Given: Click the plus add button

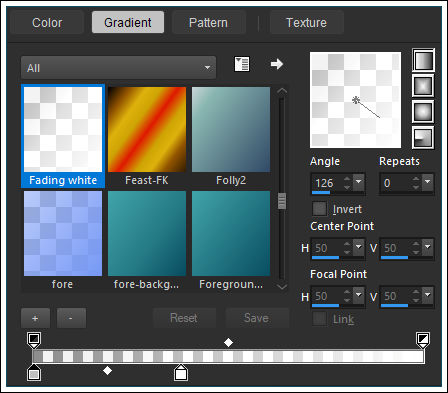Looking at the screenshot, I should (35, 318).
